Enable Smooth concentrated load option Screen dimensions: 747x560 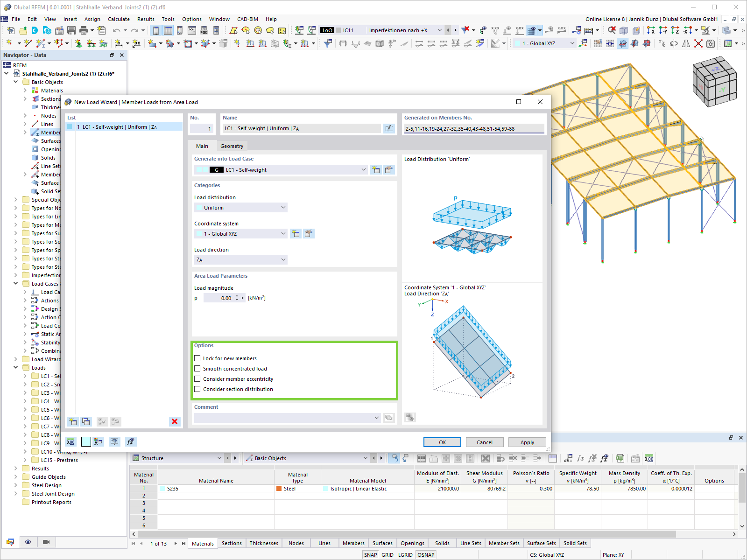click(197, 369)
